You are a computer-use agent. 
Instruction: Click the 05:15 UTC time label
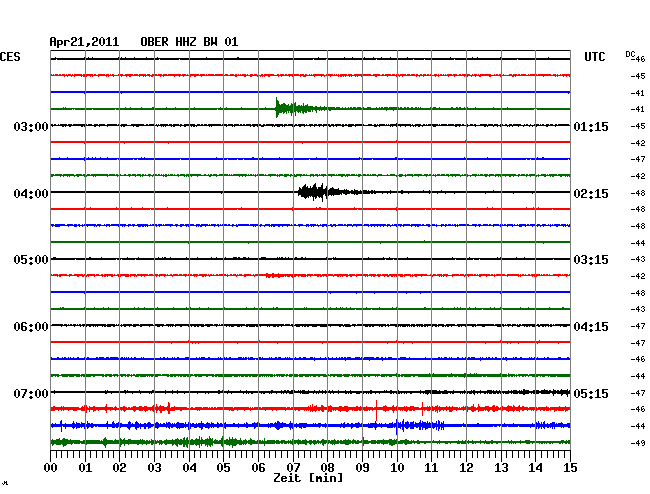[x=591, y=393]
